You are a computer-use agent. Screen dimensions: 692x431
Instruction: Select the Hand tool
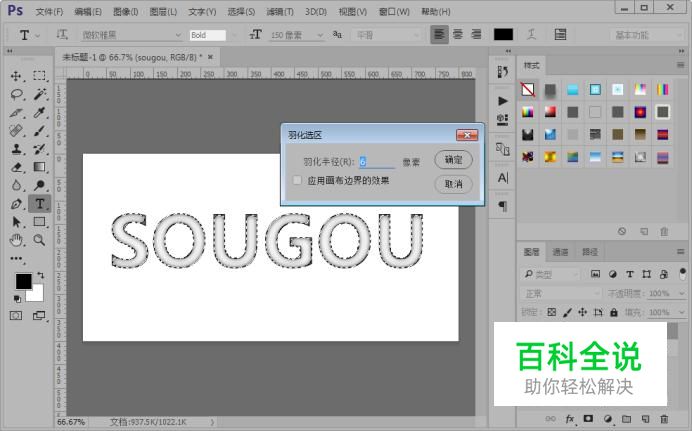pyautogui.click(x=16, y=240)
